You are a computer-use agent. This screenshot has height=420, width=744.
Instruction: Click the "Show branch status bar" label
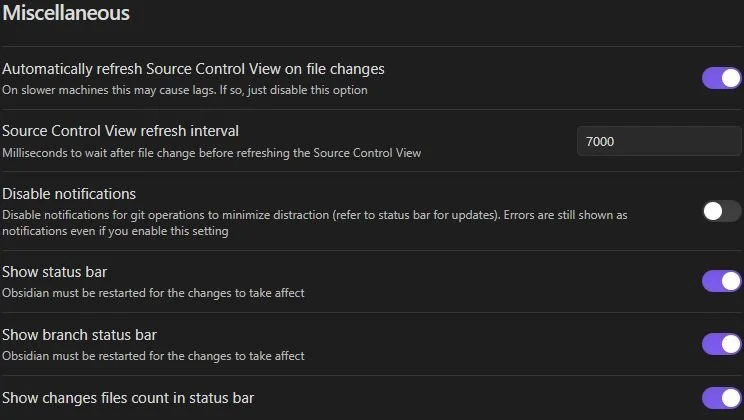[x=79, y=334]
